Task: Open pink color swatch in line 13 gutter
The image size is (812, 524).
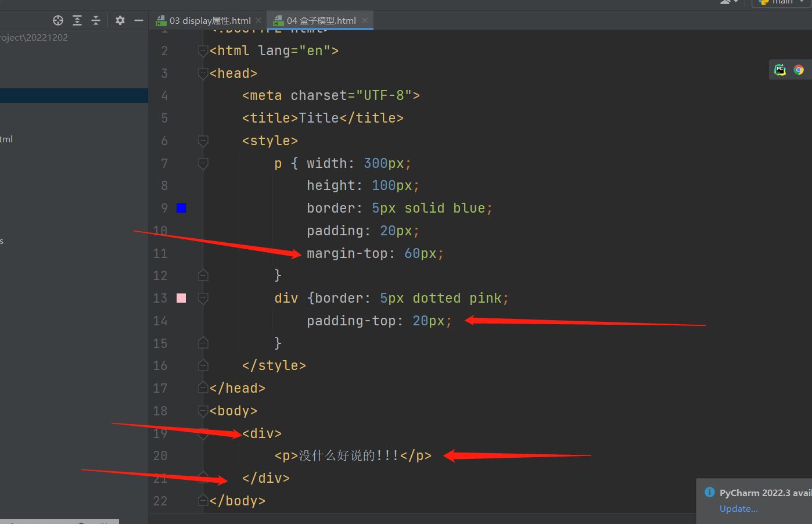Action: coord(181,298)
